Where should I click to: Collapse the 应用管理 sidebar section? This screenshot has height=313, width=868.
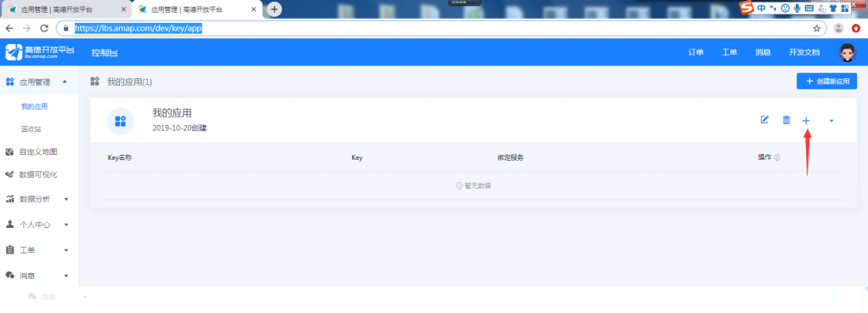click(65, 82)
